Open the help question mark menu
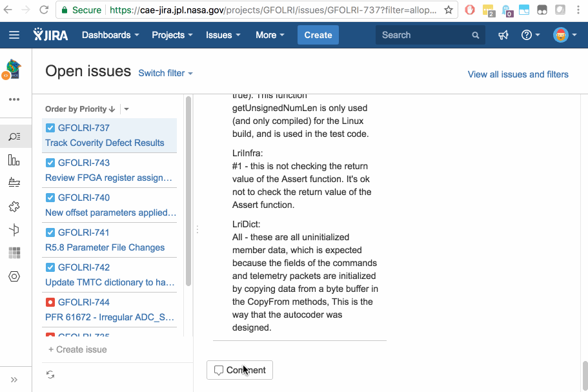The image size is (588, 392). pos(531,35)
